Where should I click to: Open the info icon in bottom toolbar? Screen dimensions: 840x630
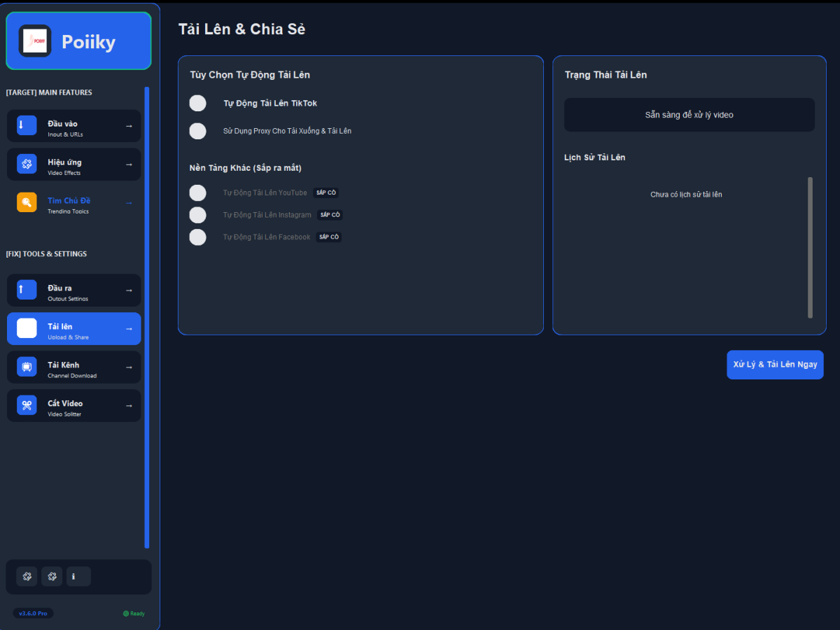78,577
